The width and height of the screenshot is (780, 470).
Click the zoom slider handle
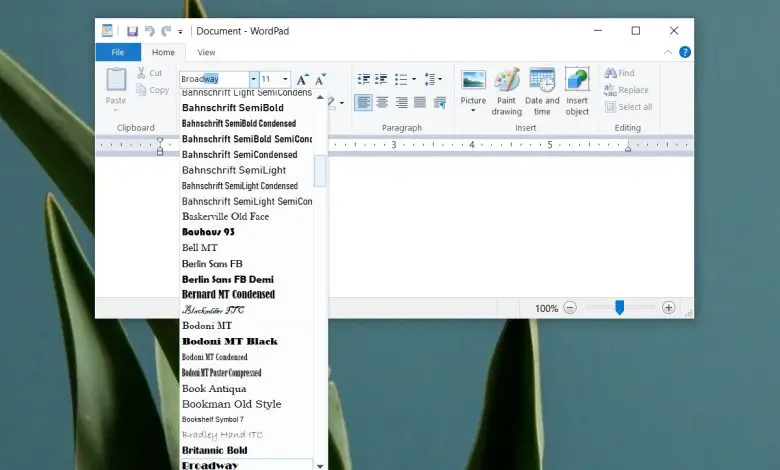[619, 307]
